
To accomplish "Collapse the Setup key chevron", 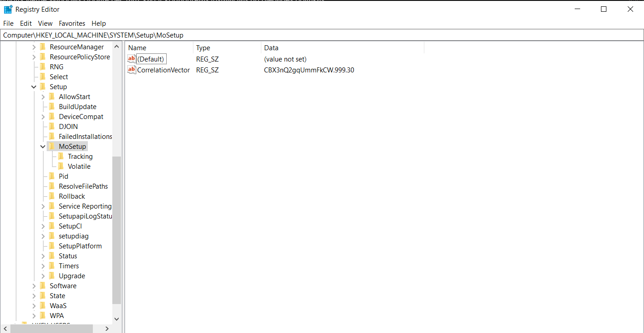I will click(x=34, y=86).
